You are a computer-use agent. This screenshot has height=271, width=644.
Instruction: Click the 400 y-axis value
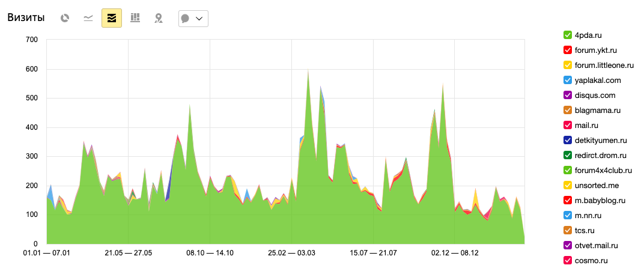32,127
